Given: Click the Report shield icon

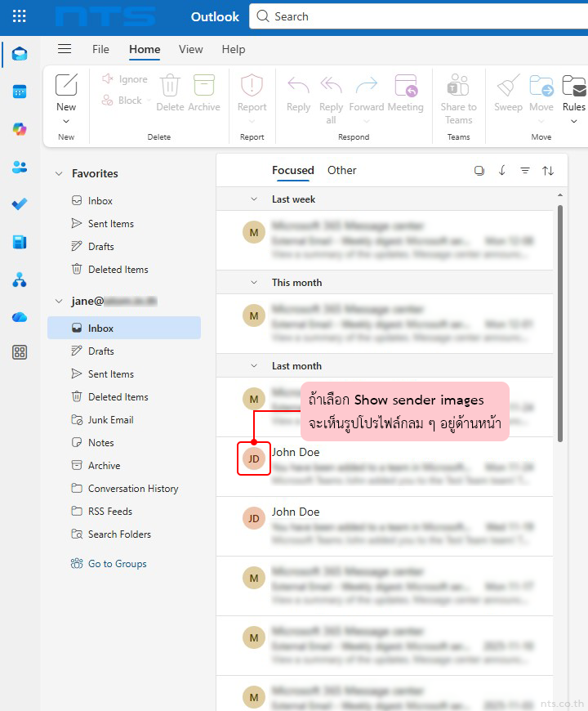Looking at the screenshot, I should tap(252, 85).
